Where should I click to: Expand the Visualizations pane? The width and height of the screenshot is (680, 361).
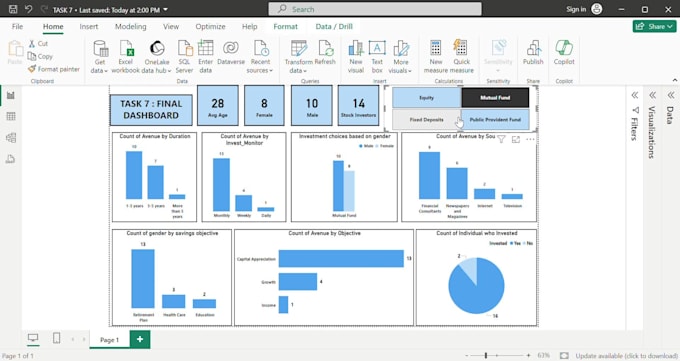click(x=652, y=95)
